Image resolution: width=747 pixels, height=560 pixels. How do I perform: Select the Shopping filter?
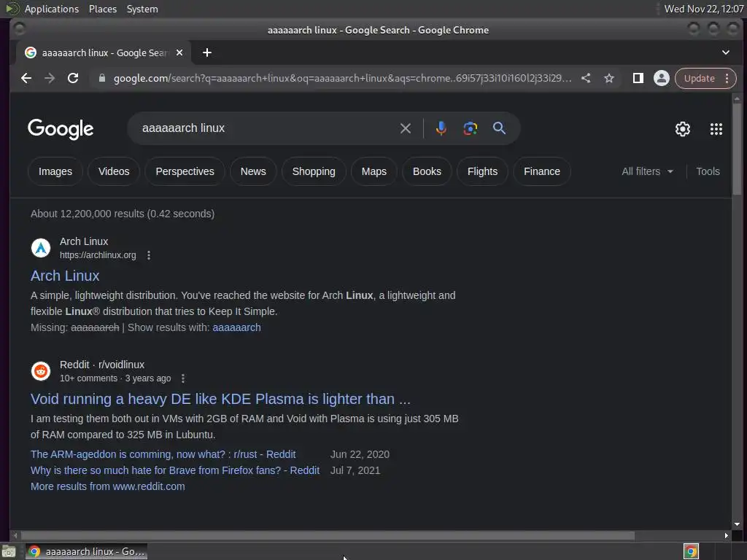point(314,171)
